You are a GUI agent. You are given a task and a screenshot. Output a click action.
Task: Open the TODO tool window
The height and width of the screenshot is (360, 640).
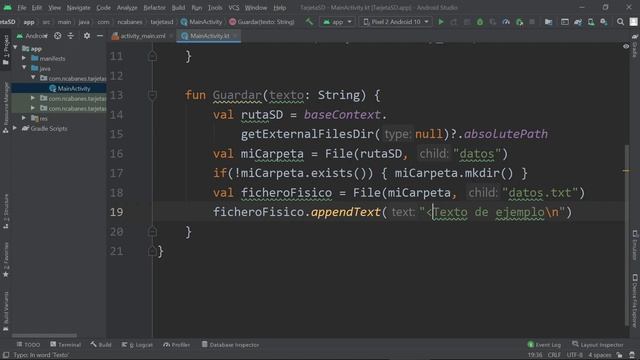(28, 345)
